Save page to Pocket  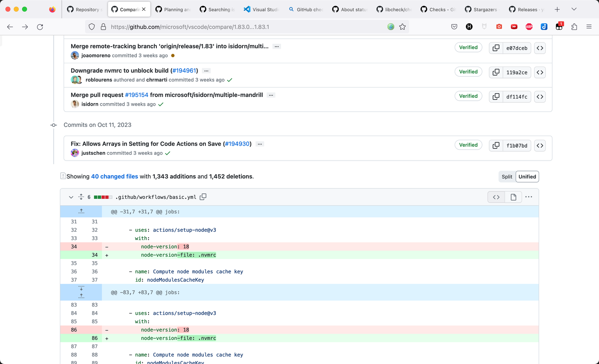pos(454,27)
